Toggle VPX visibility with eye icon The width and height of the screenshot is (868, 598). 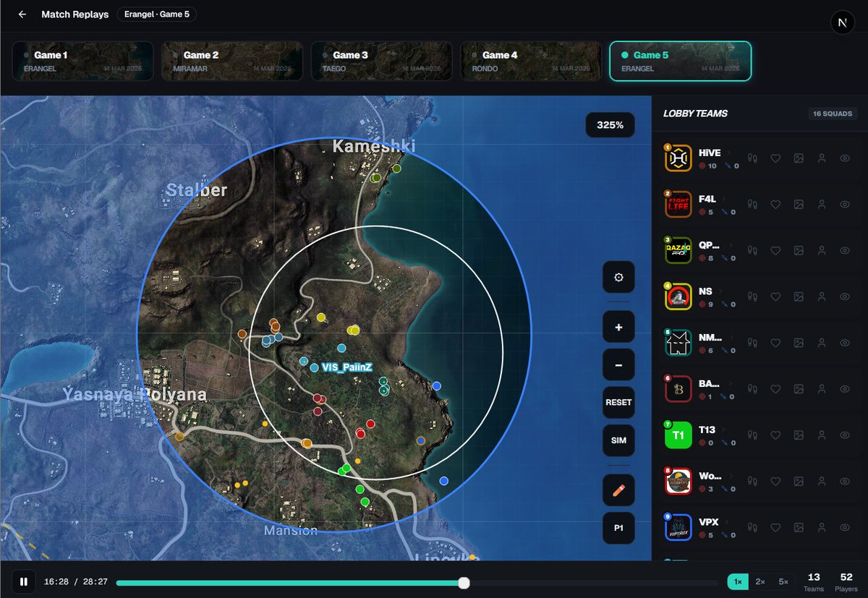point(845,529)
